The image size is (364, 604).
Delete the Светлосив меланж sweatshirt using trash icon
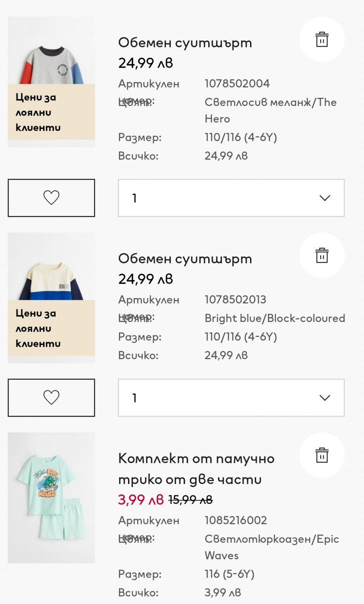322,40
